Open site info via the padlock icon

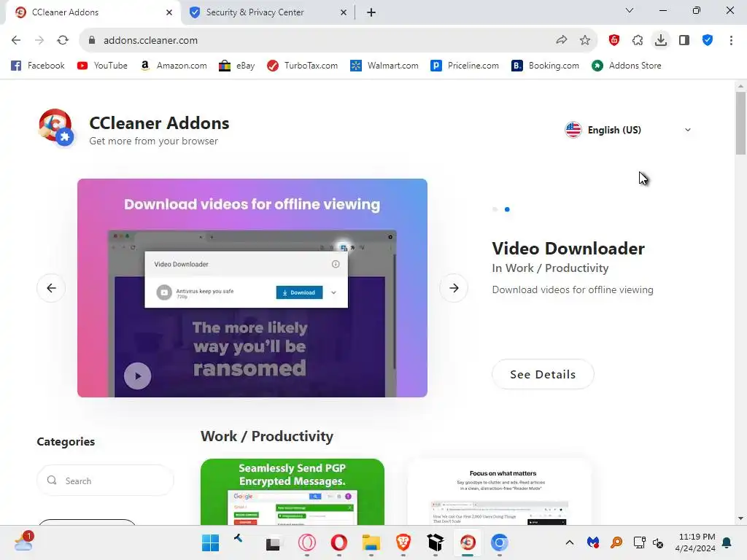92,41
